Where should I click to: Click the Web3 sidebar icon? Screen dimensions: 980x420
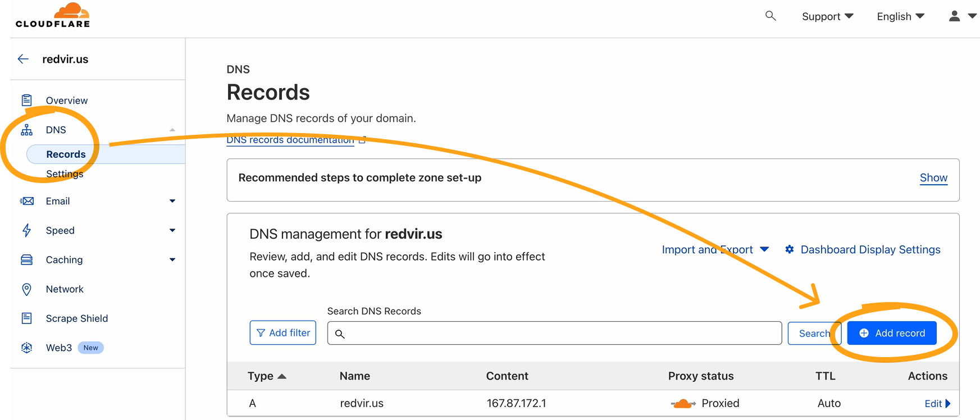26,348
